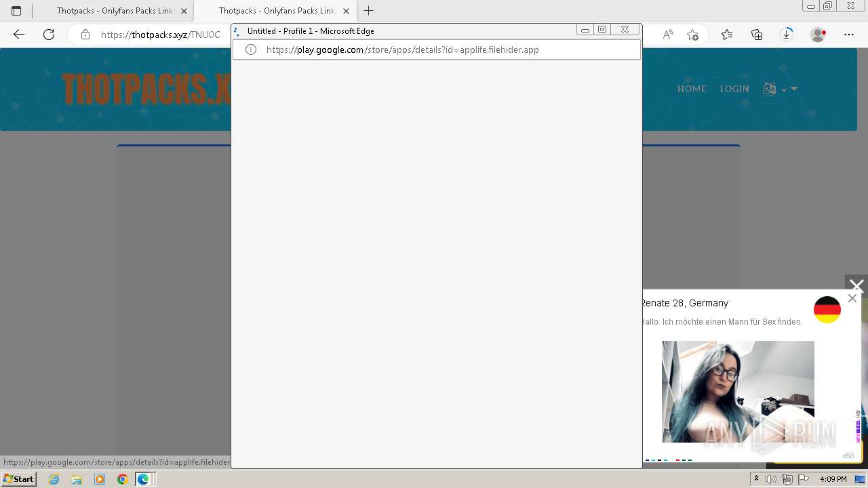Viewport: 868px width, 488px height.
Task: Switch to the first Thotpacks tab
Action: [112, 11]
